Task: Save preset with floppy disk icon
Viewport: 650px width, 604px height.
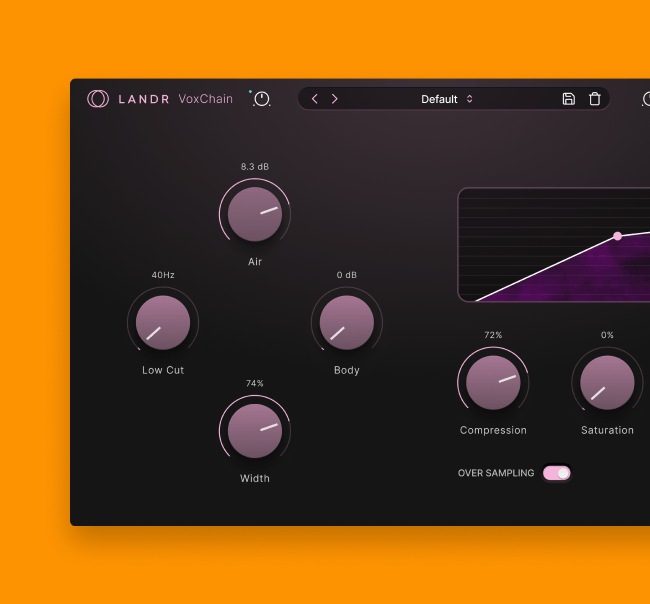Action: click(x=568, y=99)
